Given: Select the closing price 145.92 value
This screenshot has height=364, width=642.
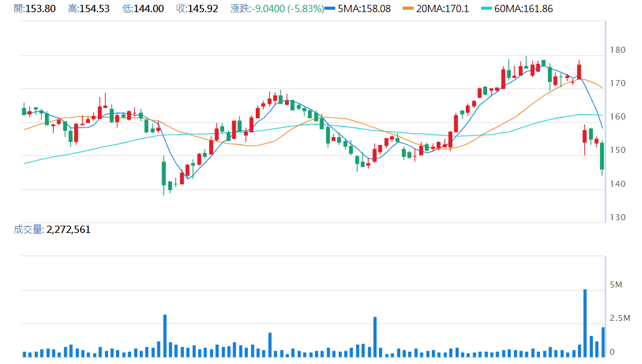Looking at the screenshot, I should [203, 9].
